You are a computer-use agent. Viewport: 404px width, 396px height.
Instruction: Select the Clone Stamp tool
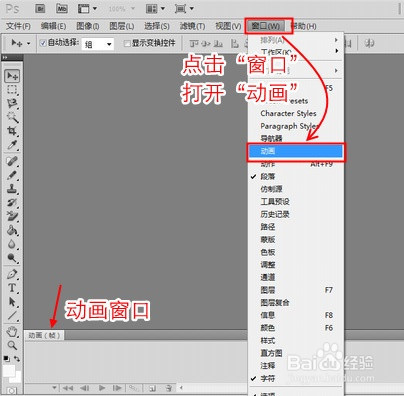pos(12,189)
